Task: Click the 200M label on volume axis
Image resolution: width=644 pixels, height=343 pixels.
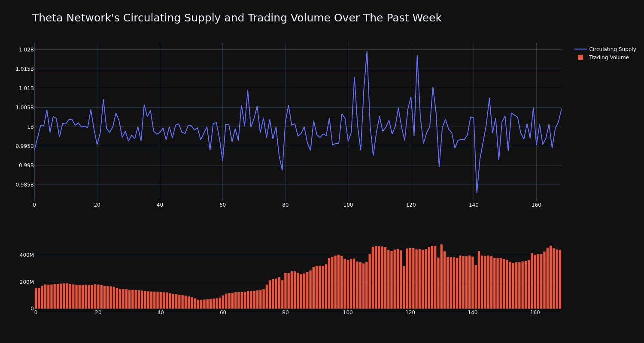Action: 27,282
